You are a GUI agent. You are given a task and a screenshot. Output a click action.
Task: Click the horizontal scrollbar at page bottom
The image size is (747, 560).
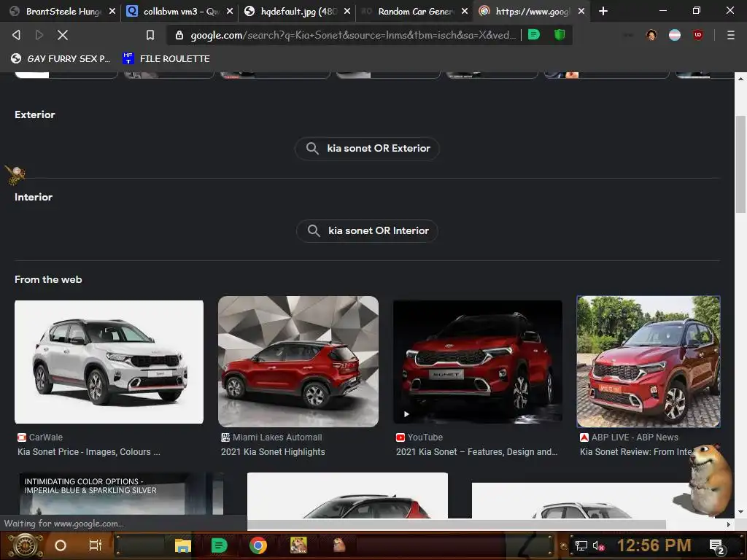457,524
